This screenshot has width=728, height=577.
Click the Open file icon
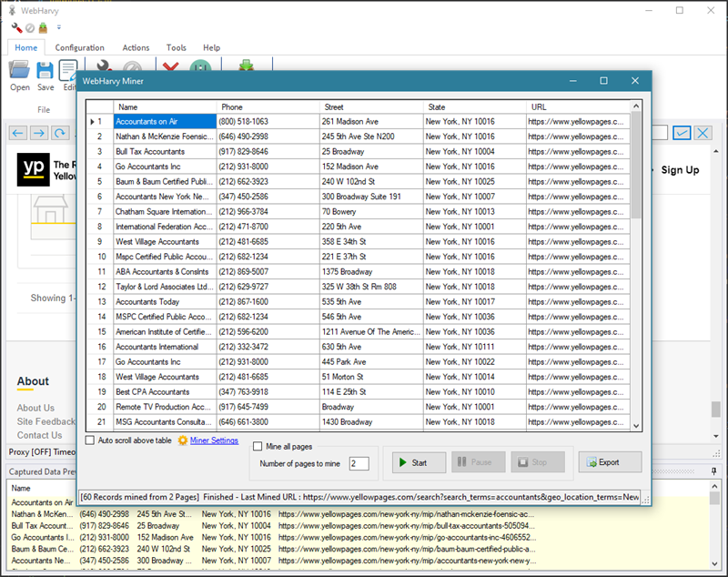click(19, 71)
